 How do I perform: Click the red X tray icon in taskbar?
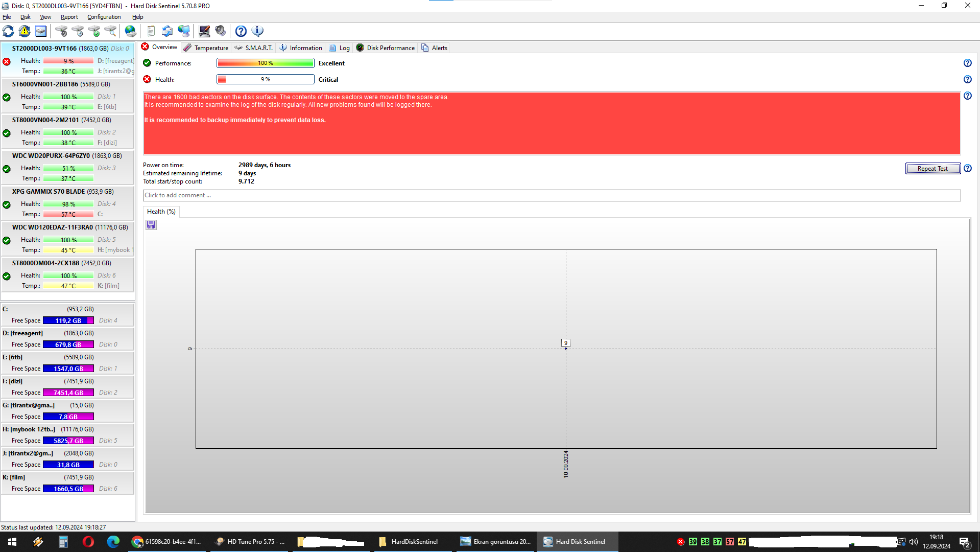[x=681, y=542]
